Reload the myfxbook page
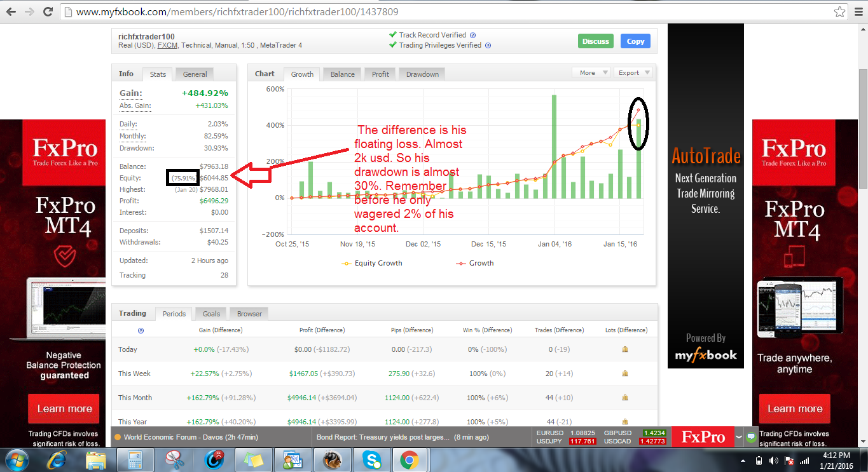 [x=48, y=11]
